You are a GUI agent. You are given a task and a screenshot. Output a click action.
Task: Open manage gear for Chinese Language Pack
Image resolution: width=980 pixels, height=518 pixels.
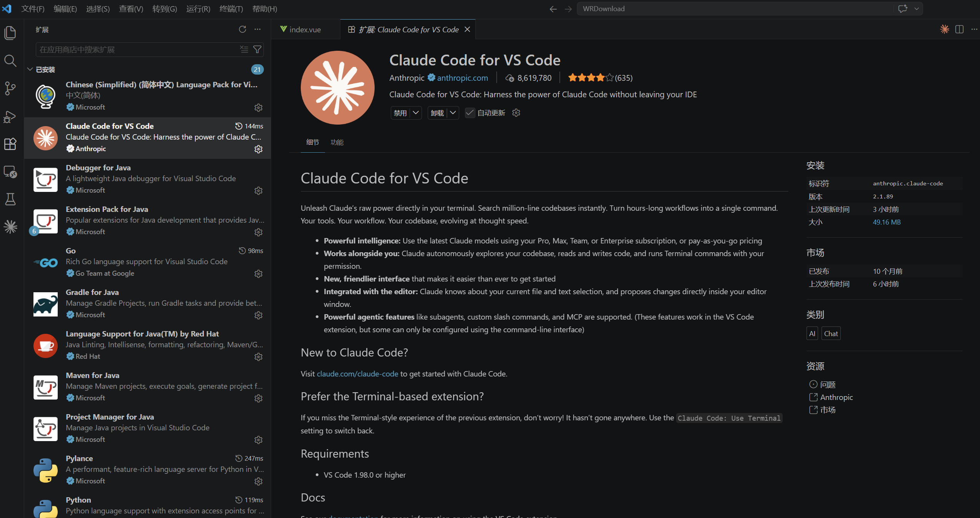pos(258,108)
